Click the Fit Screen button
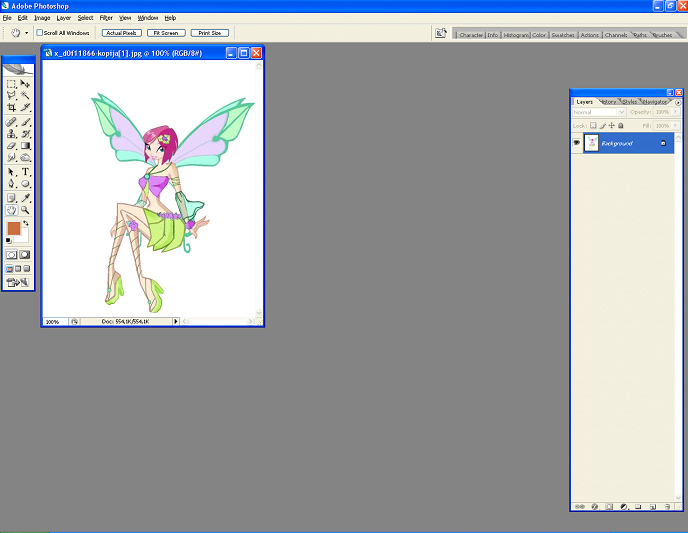This screenshot has height=533, width=688. click(166, 33)
